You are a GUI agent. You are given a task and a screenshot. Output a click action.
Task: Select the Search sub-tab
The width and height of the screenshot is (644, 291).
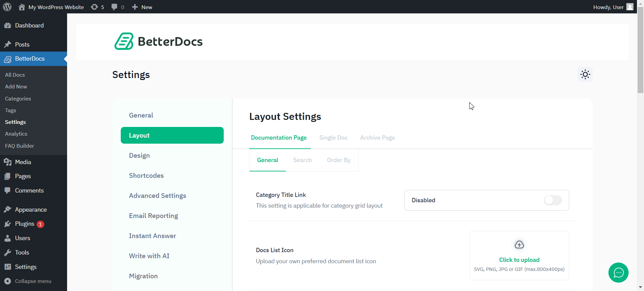tap(303, 160)
